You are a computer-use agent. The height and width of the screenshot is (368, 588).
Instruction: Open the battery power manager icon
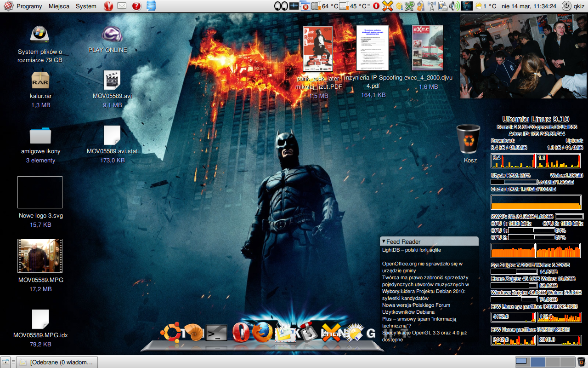(x=443, y=6)
